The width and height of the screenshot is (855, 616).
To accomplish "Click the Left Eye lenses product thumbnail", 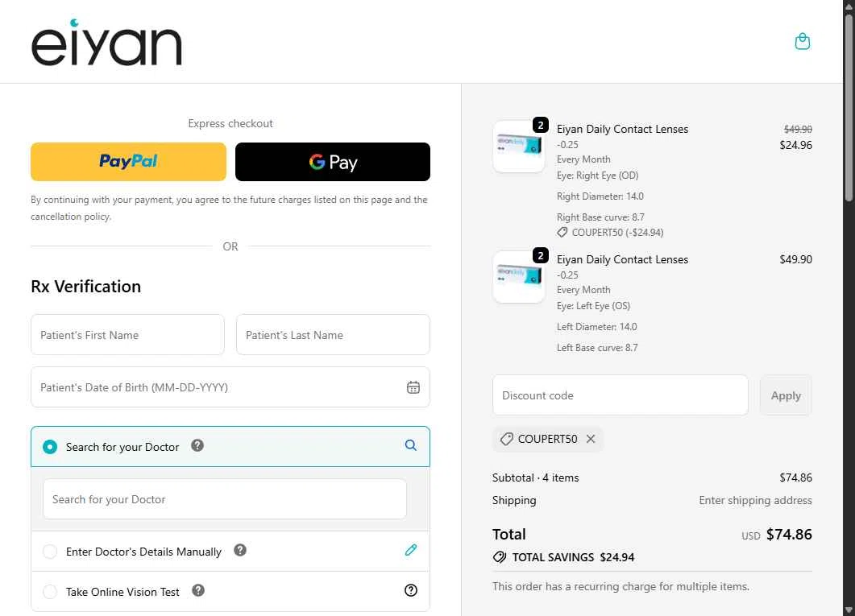I will [519, 277].
